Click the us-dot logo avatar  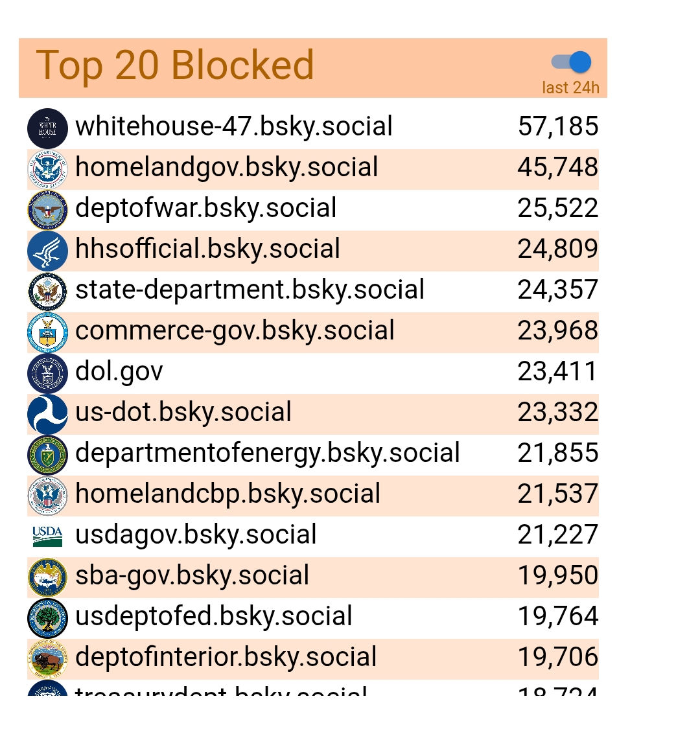(x=47, y=413)
